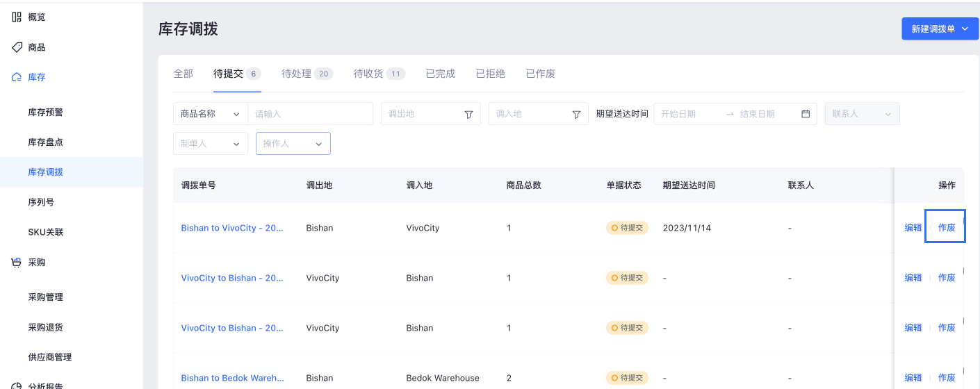Screen dimensions: 980x389
Task: Open the 商品名称 search type dropdown
Action: [210, 114]
